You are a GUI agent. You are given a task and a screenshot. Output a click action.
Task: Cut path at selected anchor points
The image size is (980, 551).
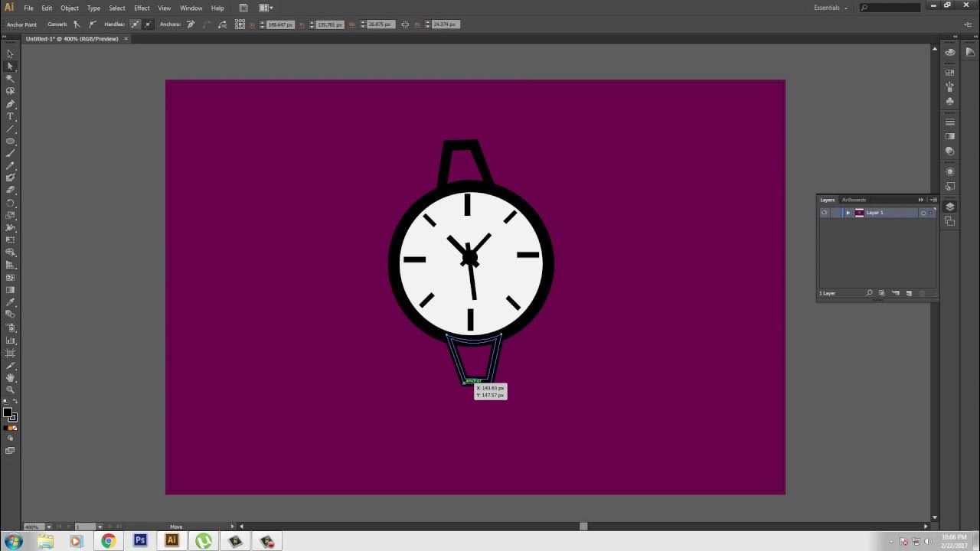(x=222, y=24)
